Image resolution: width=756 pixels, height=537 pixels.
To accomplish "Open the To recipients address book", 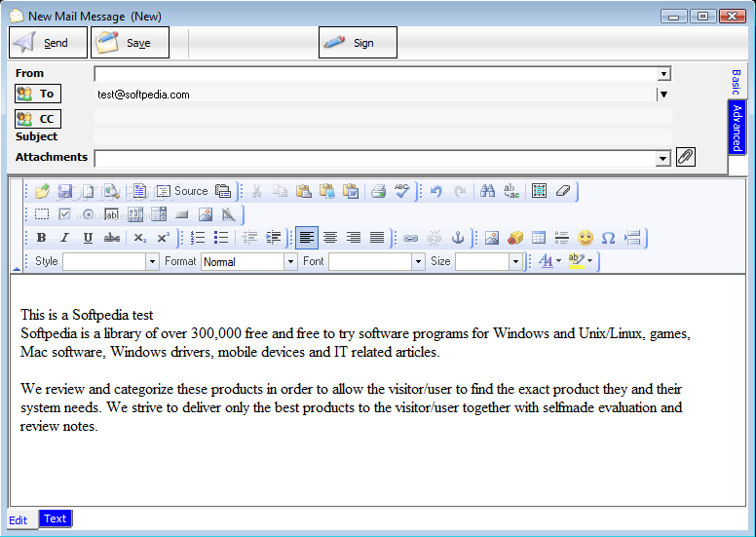I will click(38, 94).
